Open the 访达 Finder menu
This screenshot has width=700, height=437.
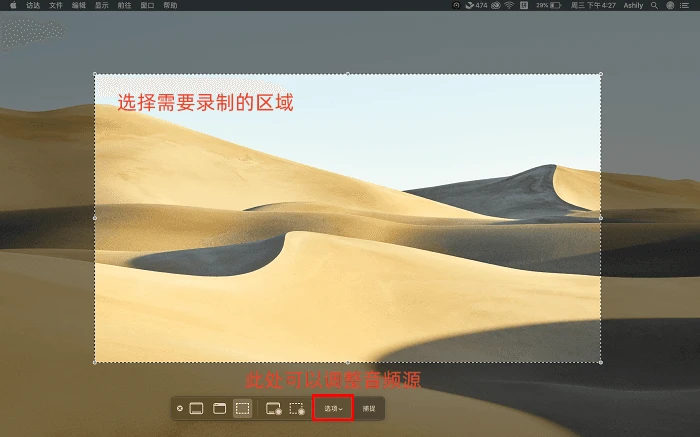tap(33, 5)
